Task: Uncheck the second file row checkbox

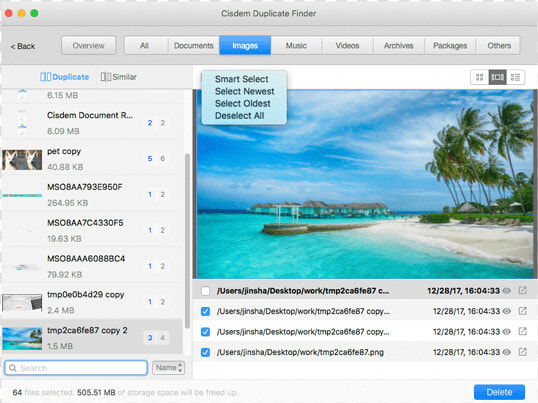Action: [205, 311]
